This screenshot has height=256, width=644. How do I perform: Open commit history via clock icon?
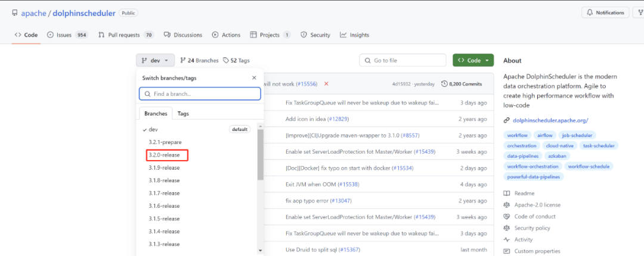point(444,84)
